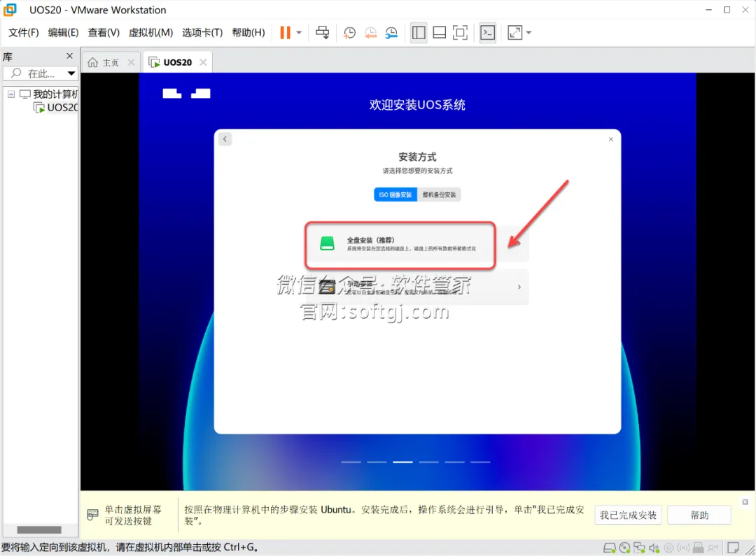The image size is (756, 556).
Task: Open the 帮助(H) menu
Action: click(248, 32)
